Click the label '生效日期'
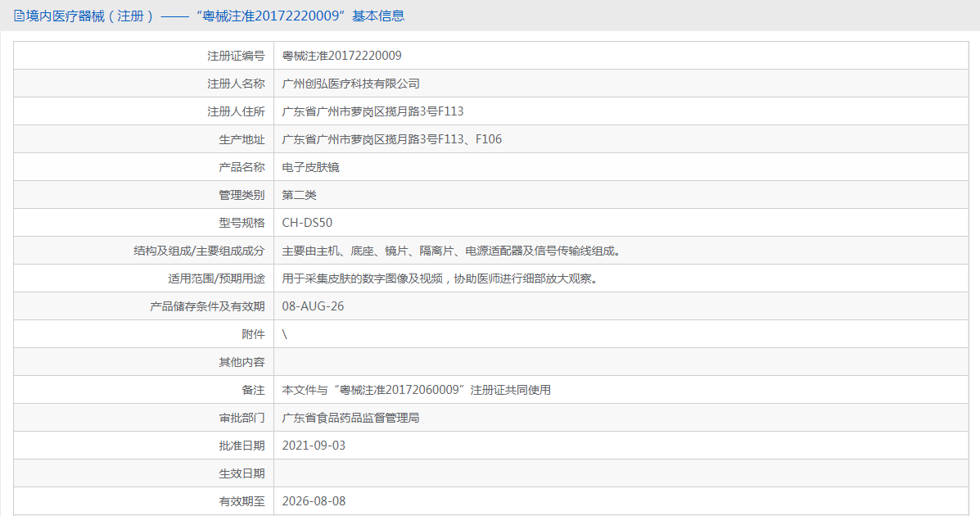 [242, 473]
